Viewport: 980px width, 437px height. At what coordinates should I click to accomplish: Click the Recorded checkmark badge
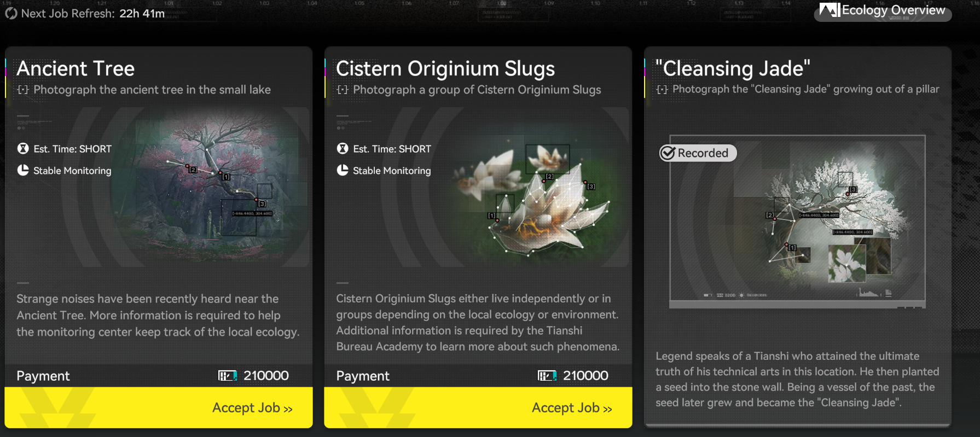(x=698, y=153)
